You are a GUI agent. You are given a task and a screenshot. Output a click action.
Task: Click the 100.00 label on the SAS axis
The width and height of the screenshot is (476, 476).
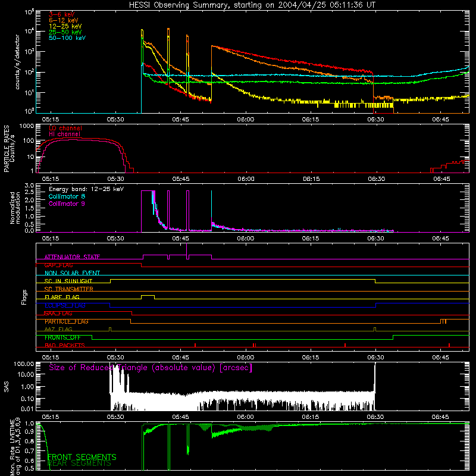pos(24,364)
